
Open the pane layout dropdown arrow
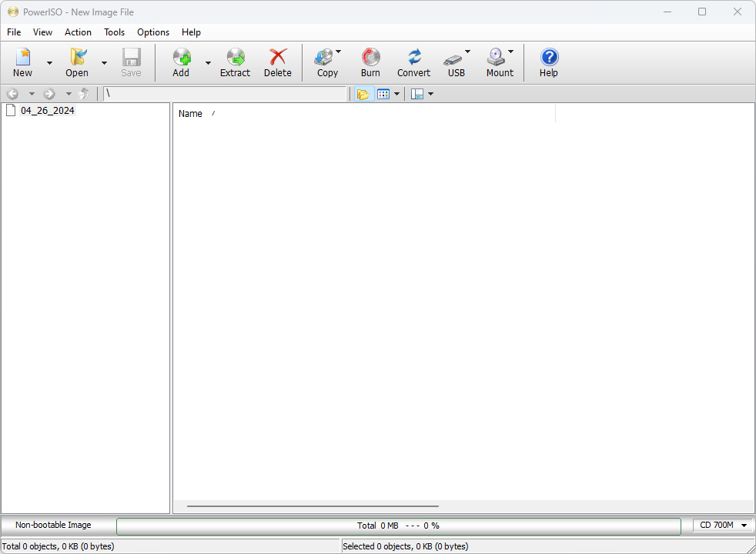[x=430, y=94]
